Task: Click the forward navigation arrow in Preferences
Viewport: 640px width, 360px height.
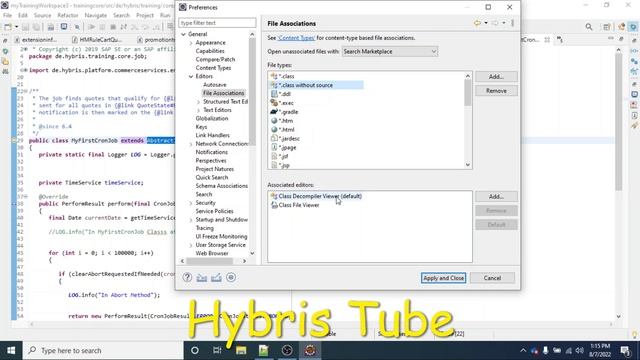Action: [x=495, y=23]
